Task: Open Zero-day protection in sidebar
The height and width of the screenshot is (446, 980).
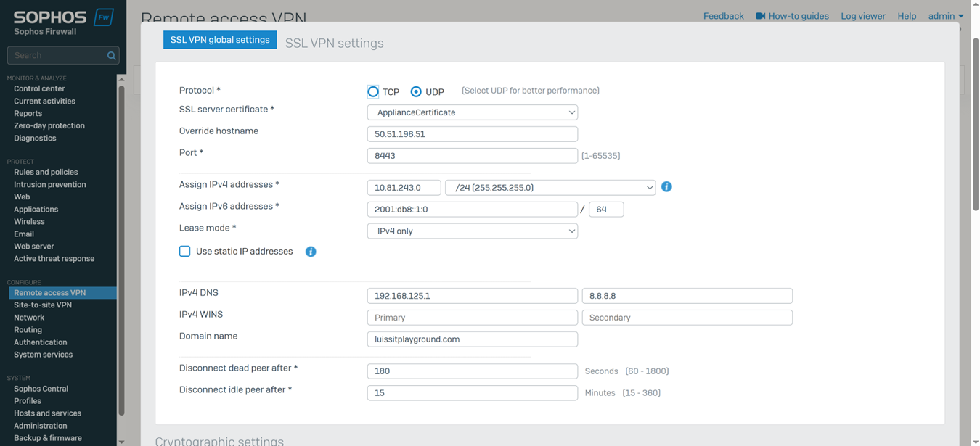Action: [x=49, y=126]
